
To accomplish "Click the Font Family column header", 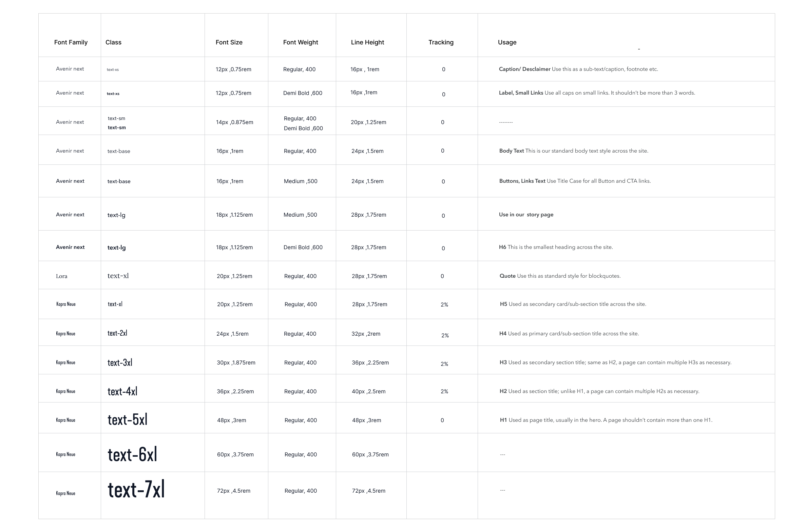I will [x=71, y=42].
